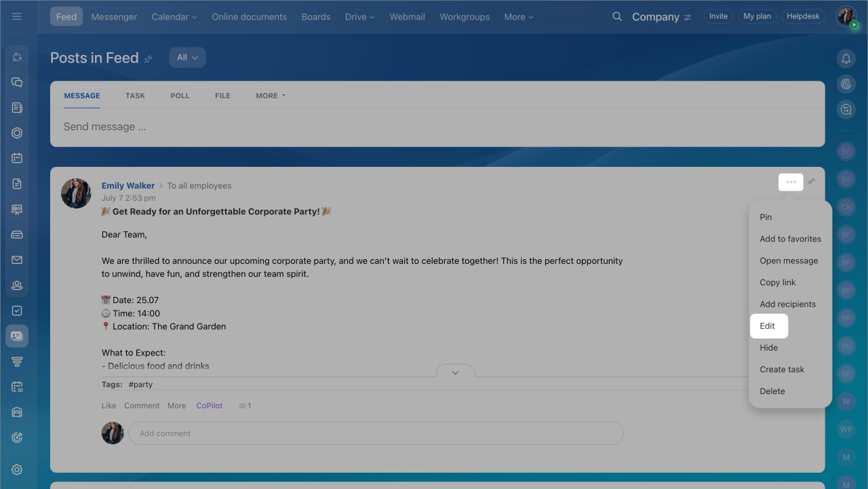Switch to the Poll tab

[x=180, y=96]
